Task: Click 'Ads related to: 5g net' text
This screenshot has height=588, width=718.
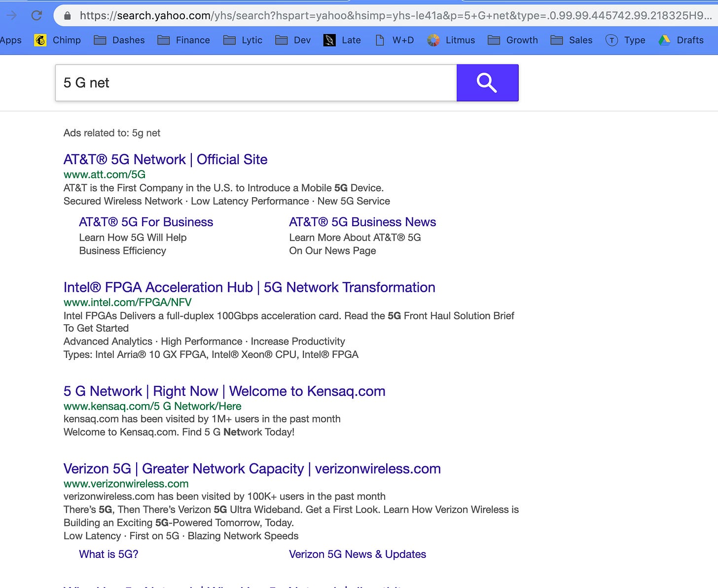Action: pos(112,133)
